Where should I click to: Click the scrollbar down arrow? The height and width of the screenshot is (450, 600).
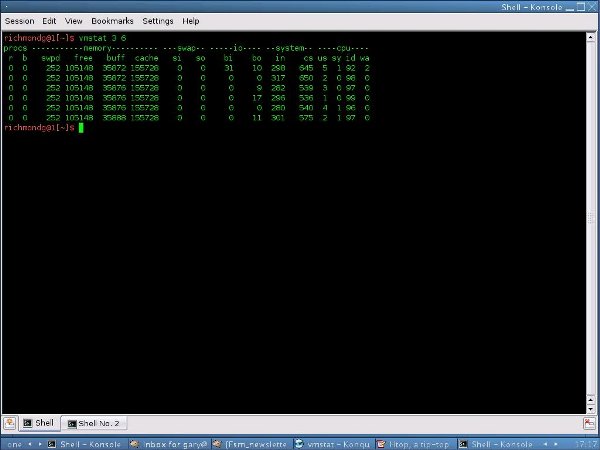591,407
